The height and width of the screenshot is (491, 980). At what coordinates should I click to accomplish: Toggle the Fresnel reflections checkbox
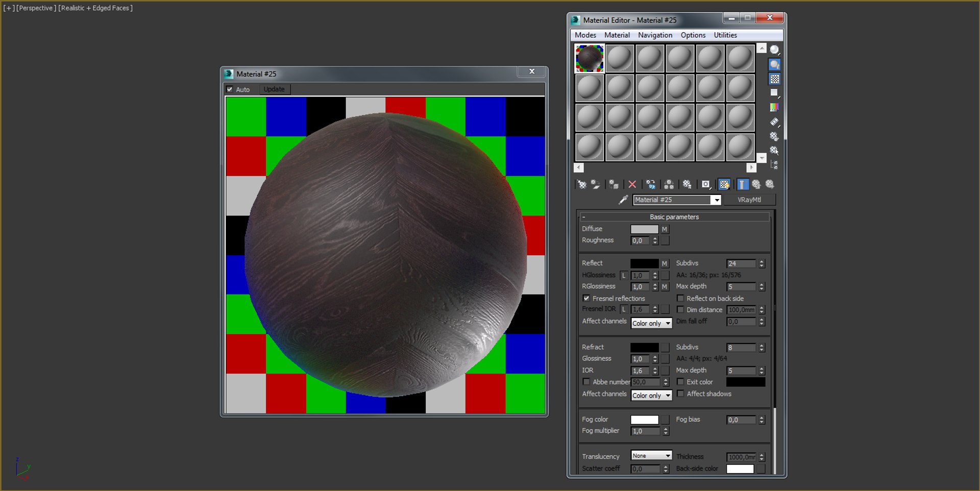586,298
